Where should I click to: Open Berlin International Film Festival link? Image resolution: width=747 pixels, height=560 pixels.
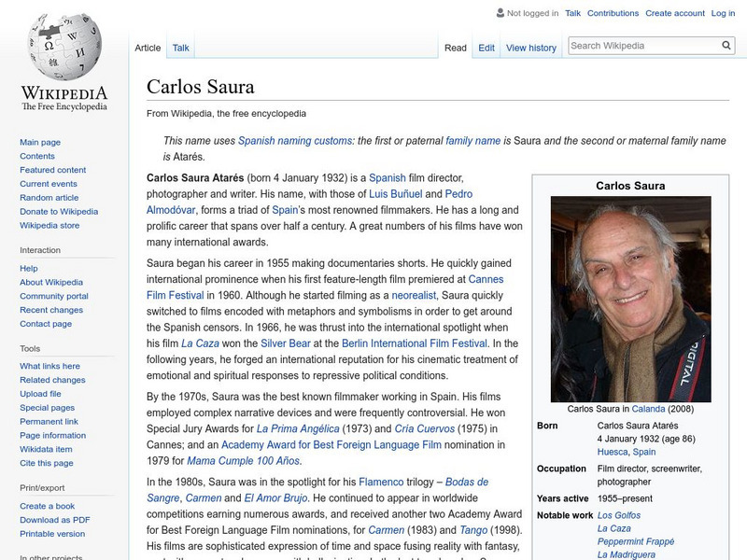tap(415, 343)
